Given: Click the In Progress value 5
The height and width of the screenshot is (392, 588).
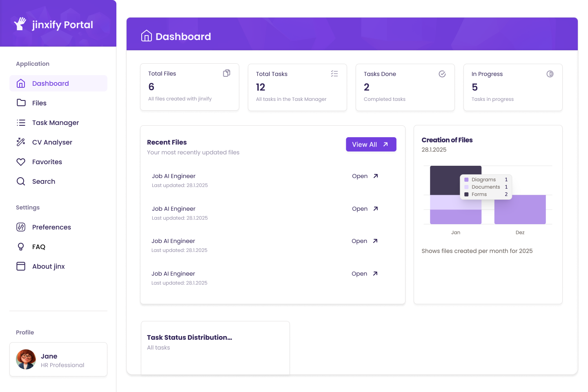Looking at the screenshot, I should click(474, 87).
